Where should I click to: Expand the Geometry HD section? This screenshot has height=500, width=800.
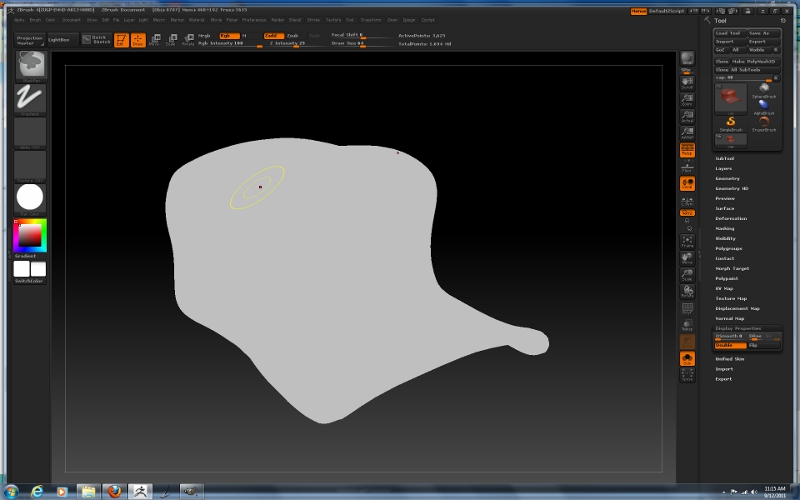click(x=732, y=189)
